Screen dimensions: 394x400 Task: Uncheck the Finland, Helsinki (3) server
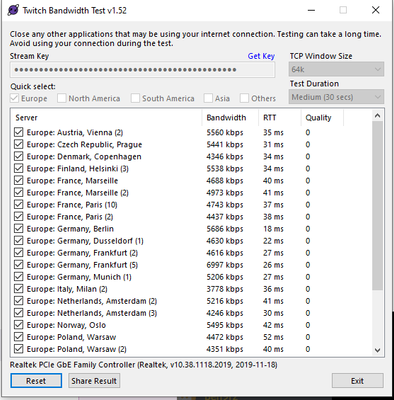19,168
